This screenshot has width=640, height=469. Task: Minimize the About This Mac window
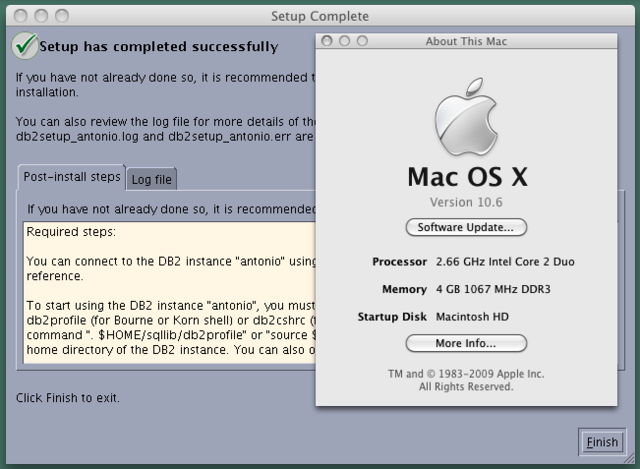[x=344, y=41]
